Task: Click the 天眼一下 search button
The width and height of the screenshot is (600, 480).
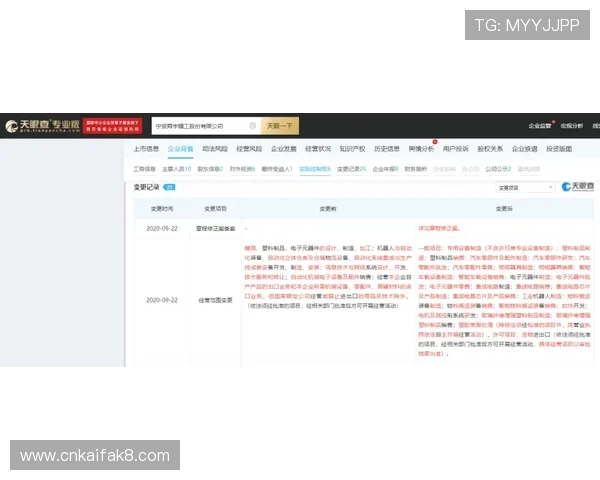Action: 280,126
